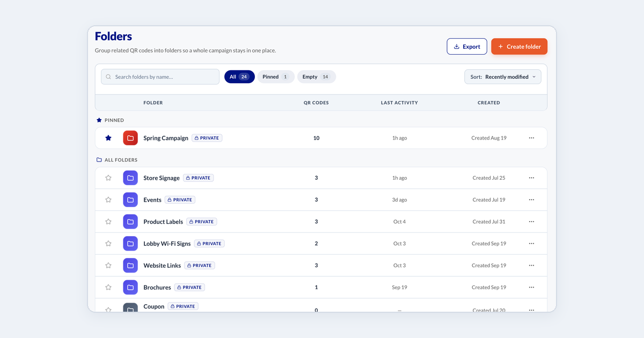Open Spring Campaign red folder icon
644x338 pixels.
(130, 138)
